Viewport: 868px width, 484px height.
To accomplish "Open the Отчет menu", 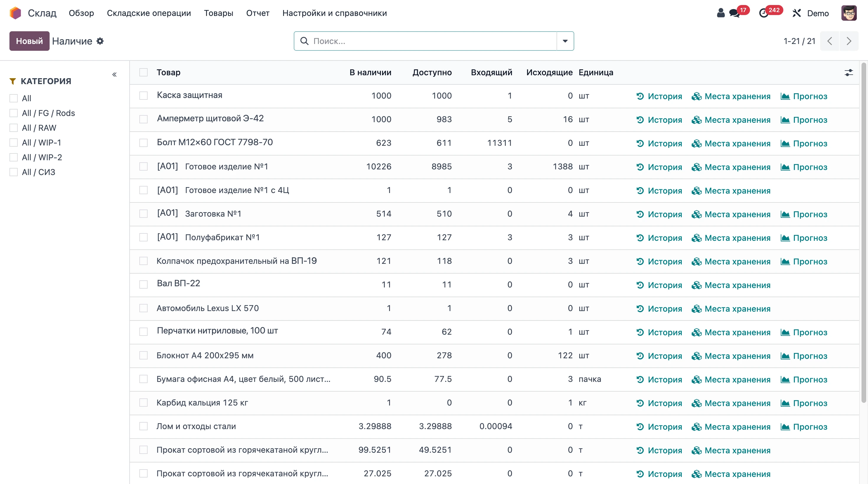I will [x=258, y=13].
